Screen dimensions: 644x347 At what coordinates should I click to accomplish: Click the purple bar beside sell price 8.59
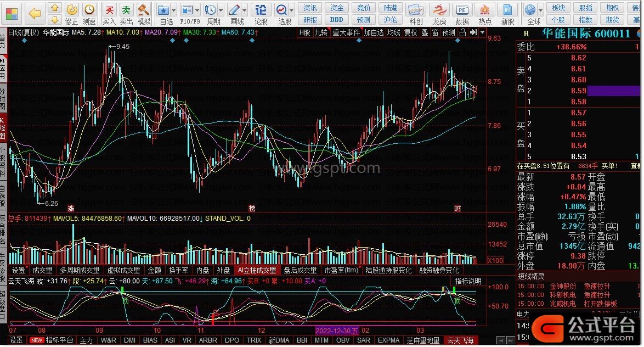614,91
